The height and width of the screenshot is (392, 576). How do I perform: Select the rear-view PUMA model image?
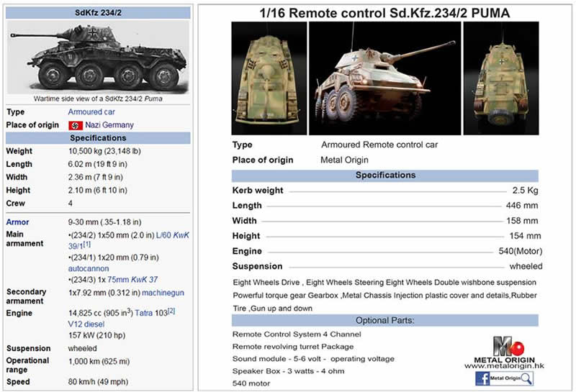point(500,78)
